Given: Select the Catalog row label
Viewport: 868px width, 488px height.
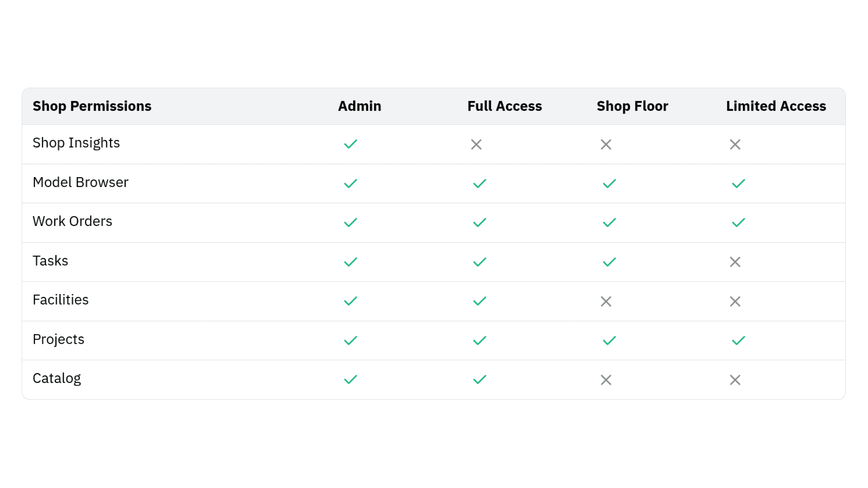Looking at the screenshot, I should click(x=57, y=379).
